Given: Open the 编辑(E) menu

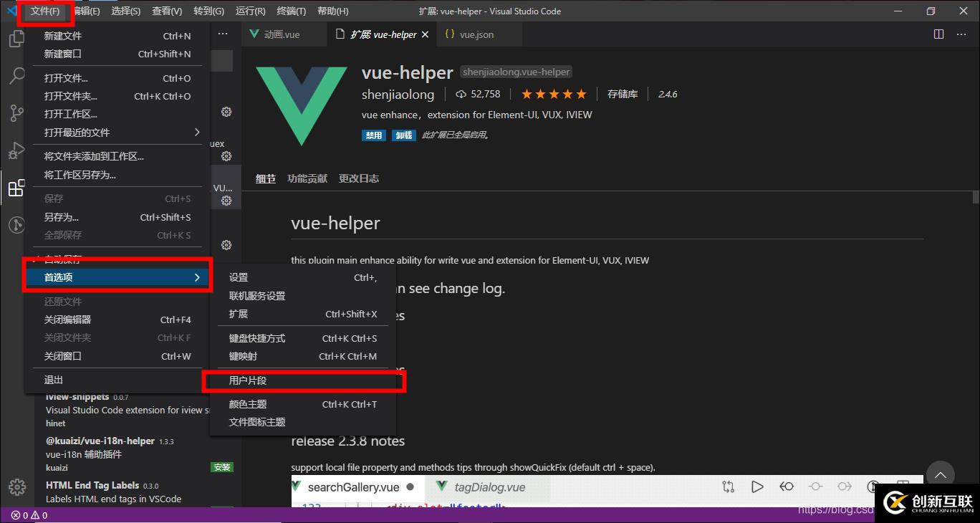Looking at the screenshot, I should [x=86, y=11].
